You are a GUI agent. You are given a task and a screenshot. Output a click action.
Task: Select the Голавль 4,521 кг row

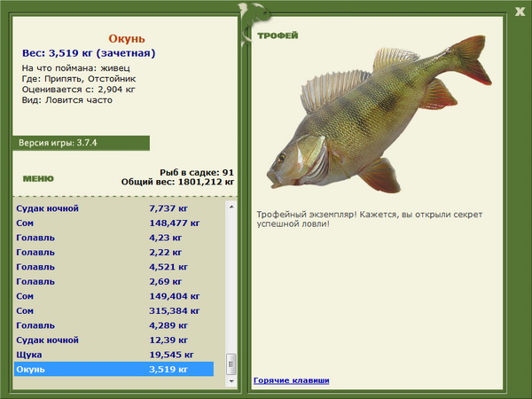(x=114, y=267)
